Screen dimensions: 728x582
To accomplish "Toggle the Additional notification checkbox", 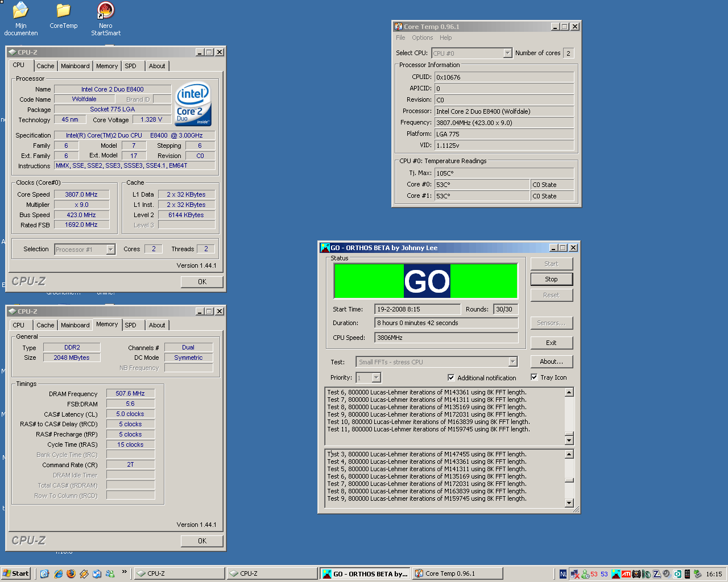I will 451,377.
